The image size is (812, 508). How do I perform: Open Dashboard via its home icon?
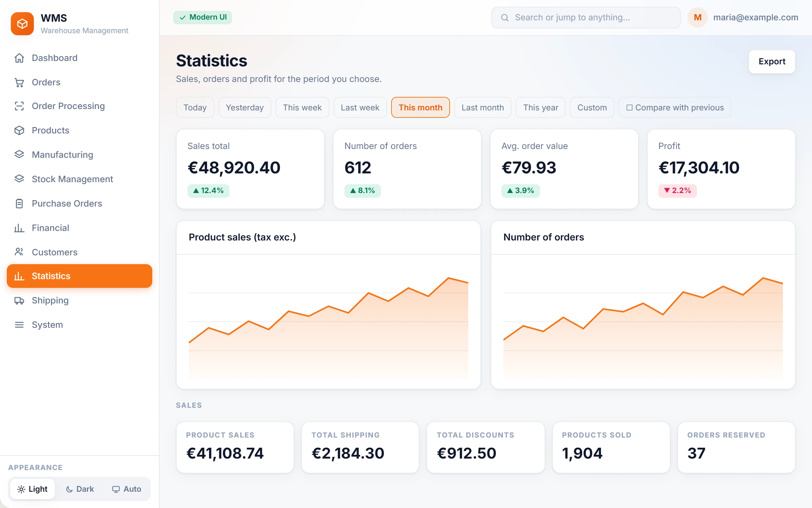click(x=19, y=58)
